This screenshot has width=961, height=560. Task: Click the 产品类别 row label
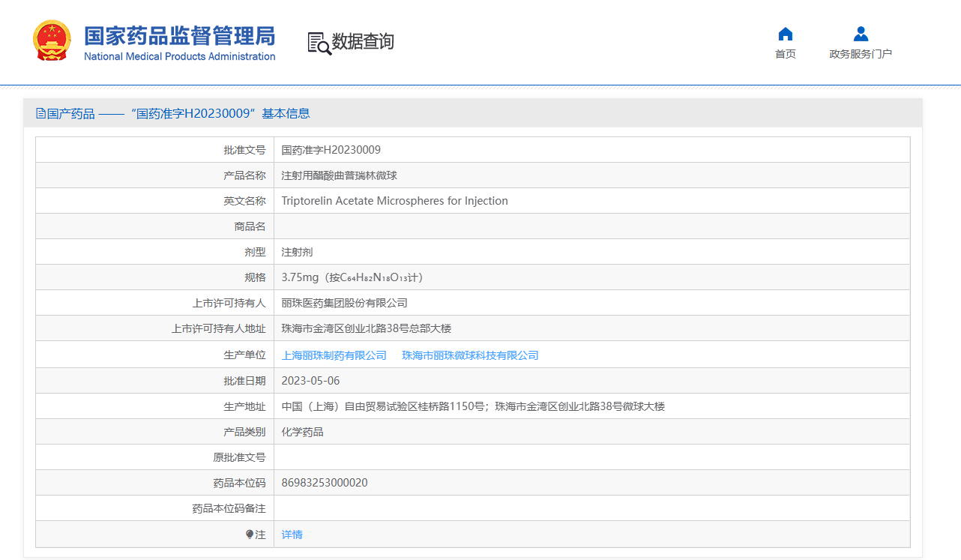(x=244, y=432)
